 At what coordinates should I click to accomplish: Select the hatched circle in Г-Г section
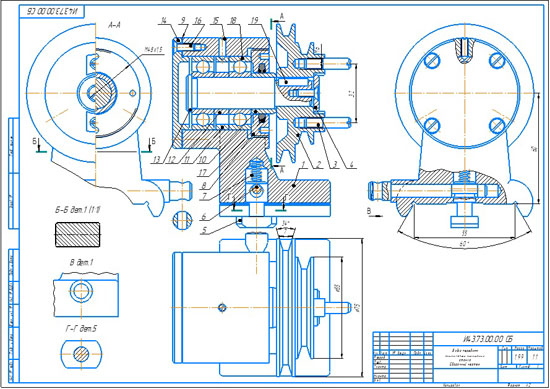coord(81,354)
